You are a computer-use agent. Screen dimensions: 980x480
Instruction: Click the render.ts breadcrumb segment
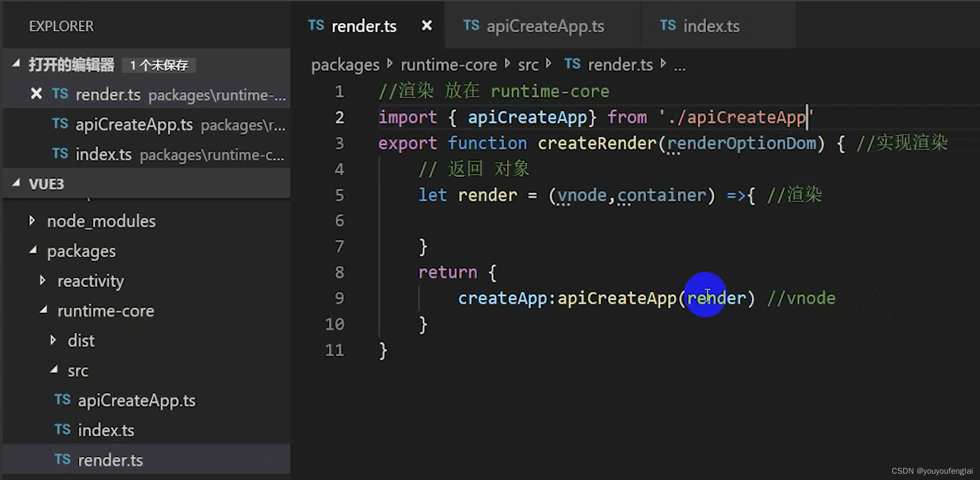click(x=620, y=65)
